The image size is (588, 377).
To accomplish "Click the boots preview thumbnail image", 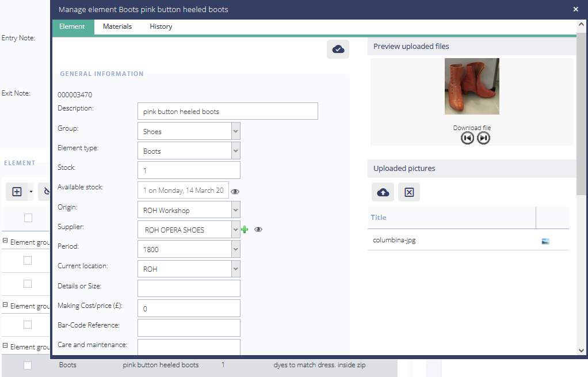I will pos(472,86).
